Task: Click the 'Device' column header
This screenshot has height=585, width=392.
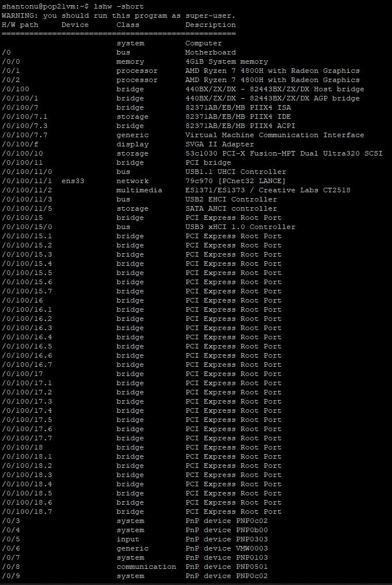Action: (x=75, y=25)
